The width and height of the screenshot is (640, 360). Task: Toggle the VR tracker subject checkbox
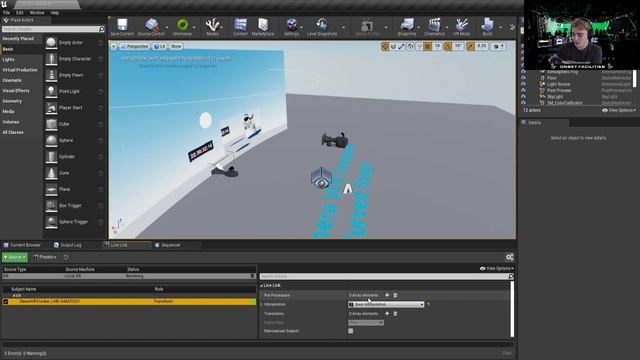(x=6, y=302)
